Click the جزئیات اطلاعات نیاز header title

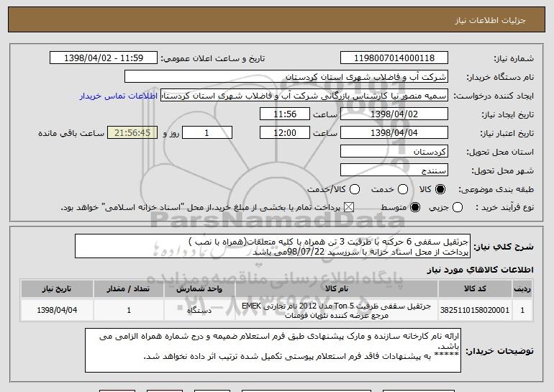490,20
